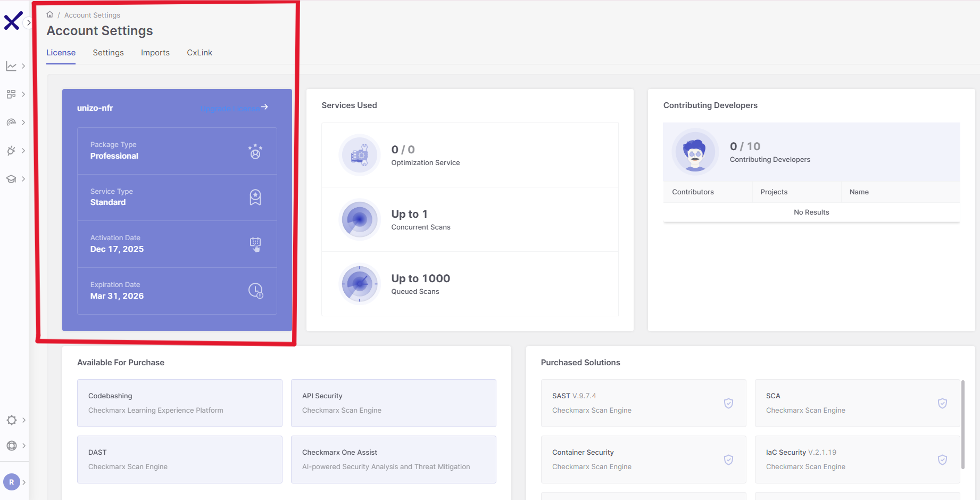Select the DAST card under Available For Purchase
The height and width of the screenshot is (500, 980).
(179, 459)
